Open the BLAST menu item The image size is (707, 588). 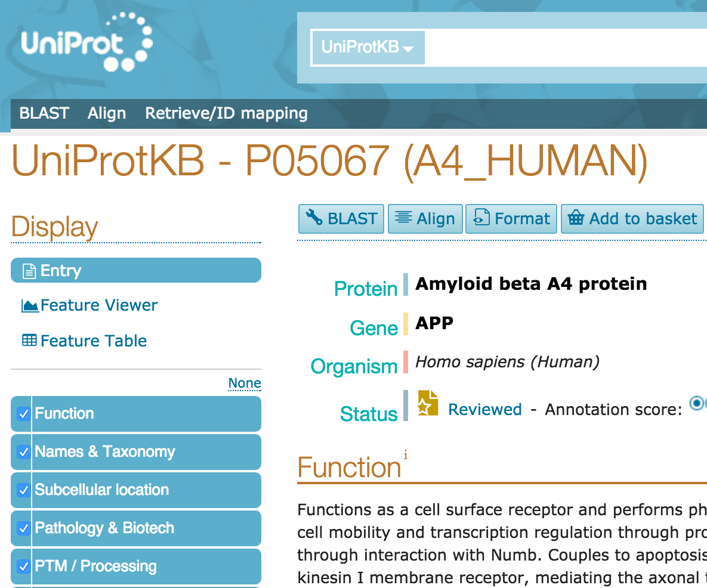pos(44,113)
